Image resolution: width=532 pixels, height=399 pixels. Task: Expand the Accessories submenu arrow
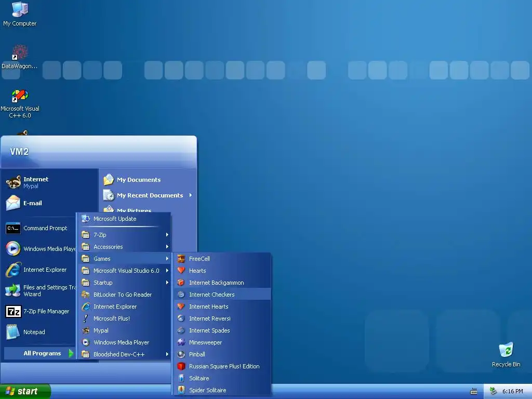click(x=167, y=247)
